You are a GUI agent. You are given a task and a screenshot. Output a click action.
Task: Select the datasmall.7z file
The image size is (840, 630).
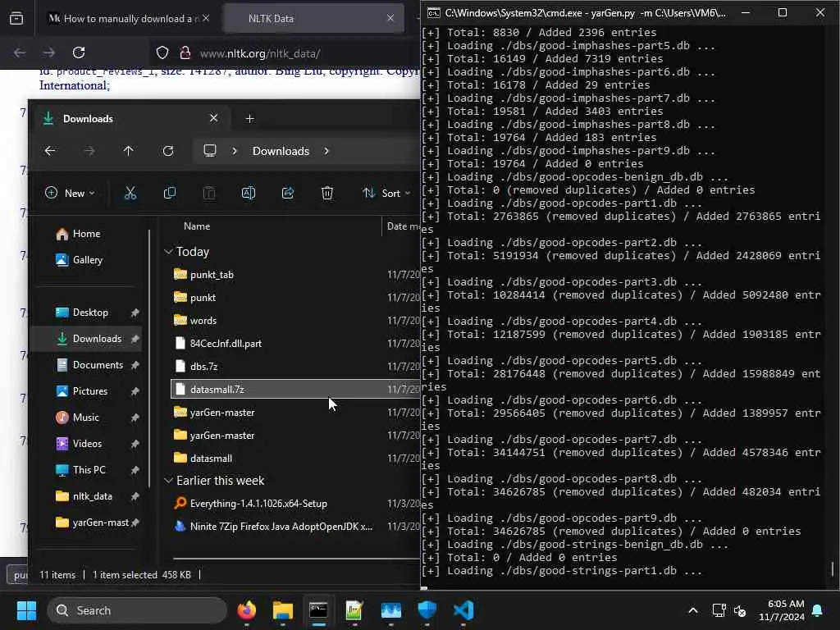[x=295, y=390]
